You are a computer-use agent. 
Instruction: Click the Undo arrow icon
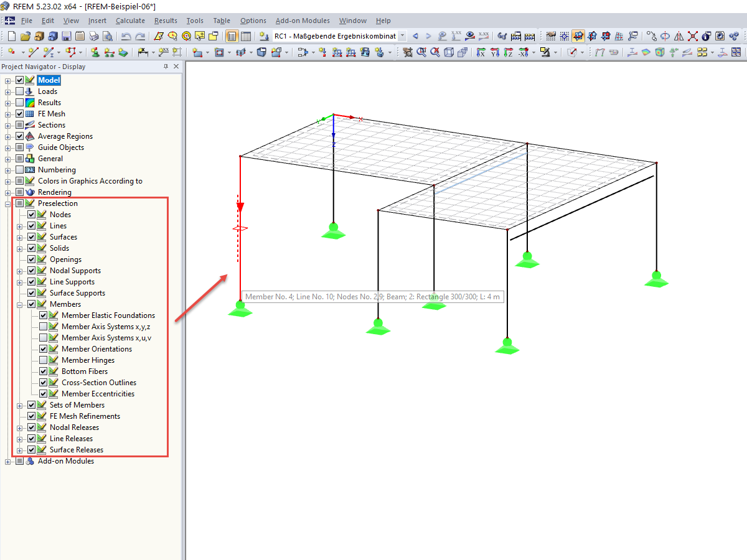pos(126,36)
